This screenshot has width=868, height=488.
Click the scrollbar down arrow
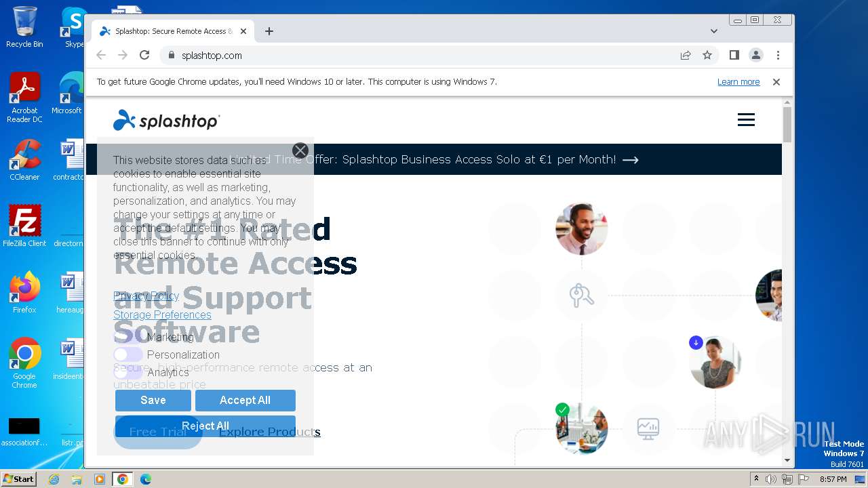pos(787,461)
